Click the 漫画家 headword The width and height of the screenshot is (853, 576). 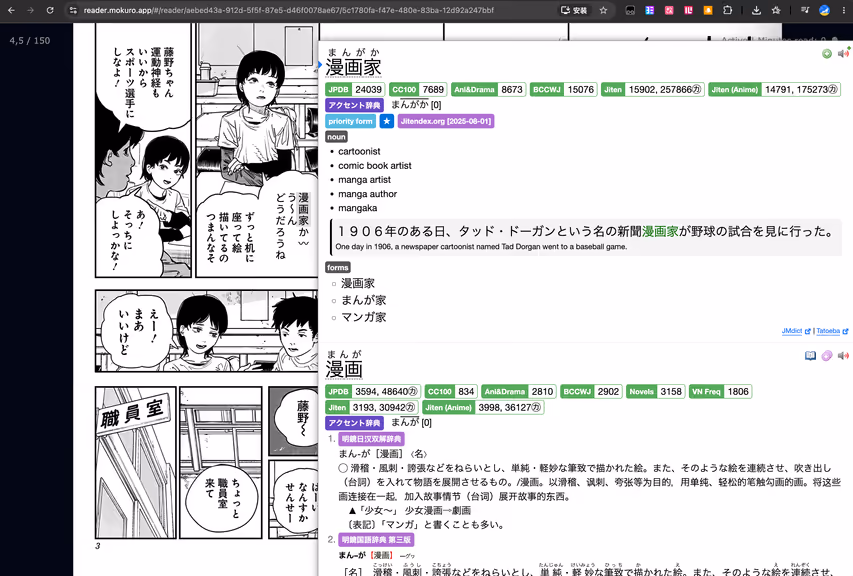[353, 67]
